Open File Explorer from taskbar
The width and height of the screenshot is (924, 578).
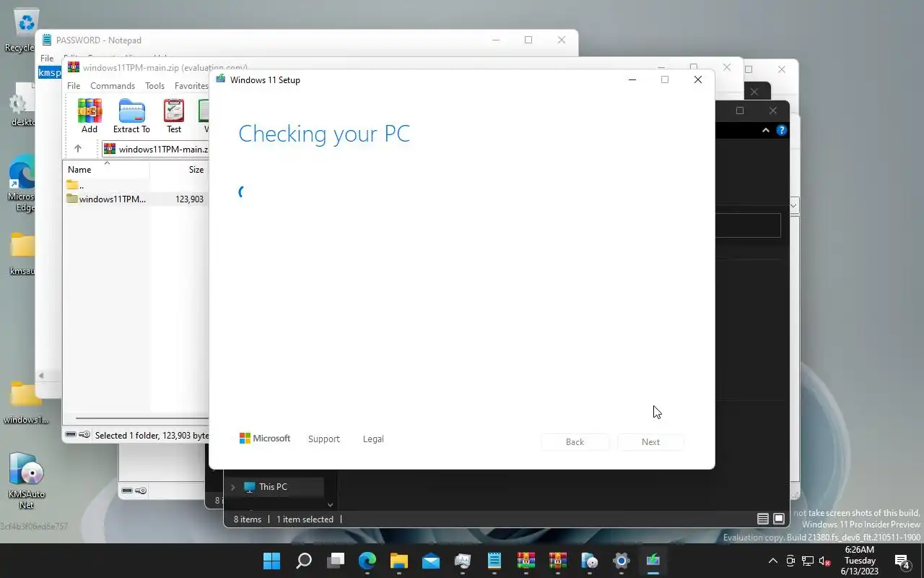coord(399,561)
